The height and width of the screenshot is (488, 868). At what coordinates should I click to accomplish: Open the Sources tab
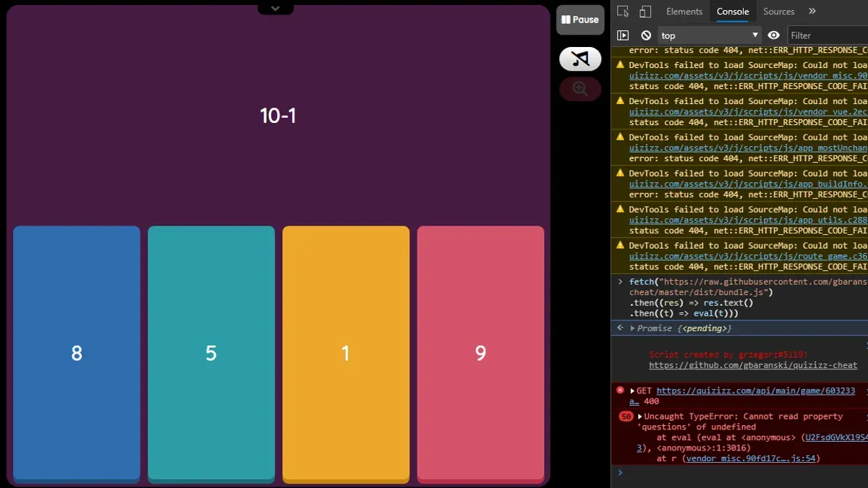(x=779, y=12)
